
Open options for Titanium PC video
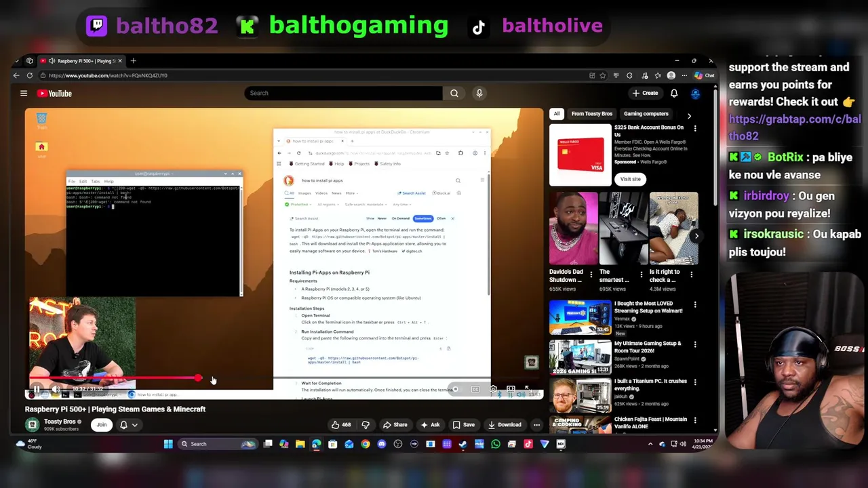695,382
